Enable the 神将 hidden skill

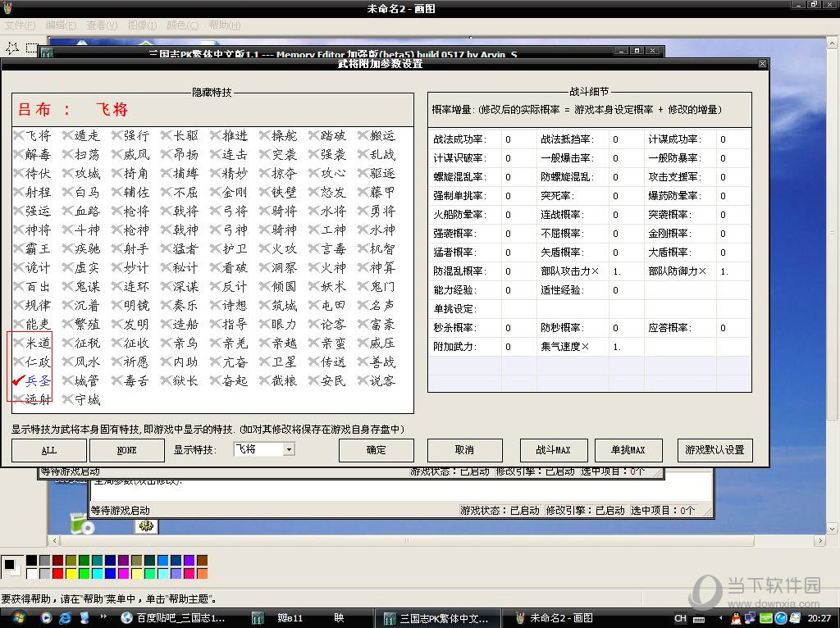[x=20, y=230]
